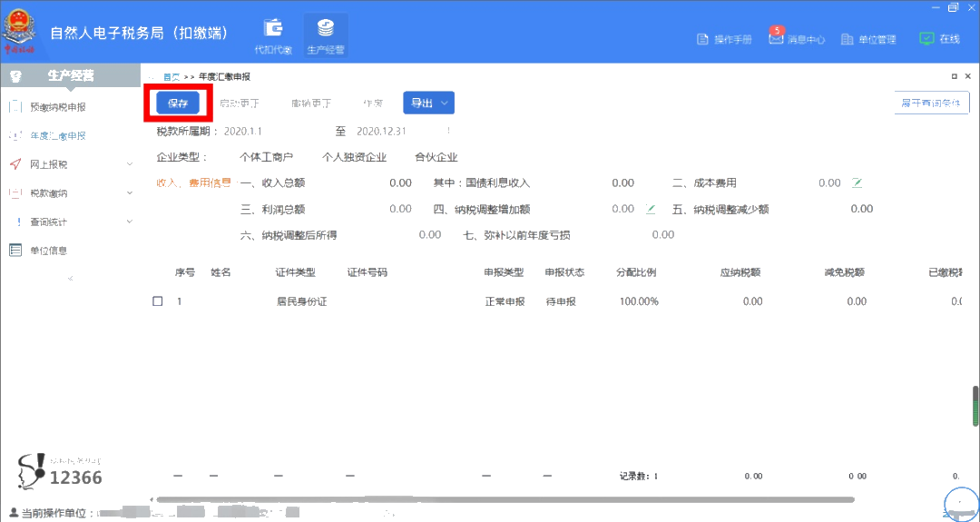Click the 证件类型 column header
The height and width of the screenshot is (522, 980).
click(296, 272)
